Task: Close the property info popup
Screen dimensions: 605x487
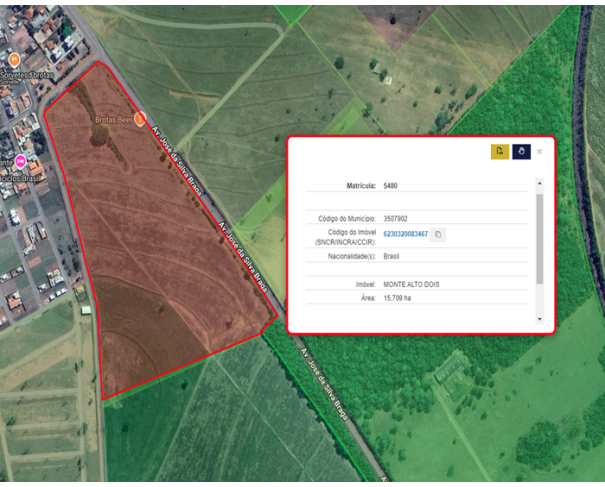Action: coord(539,152)
